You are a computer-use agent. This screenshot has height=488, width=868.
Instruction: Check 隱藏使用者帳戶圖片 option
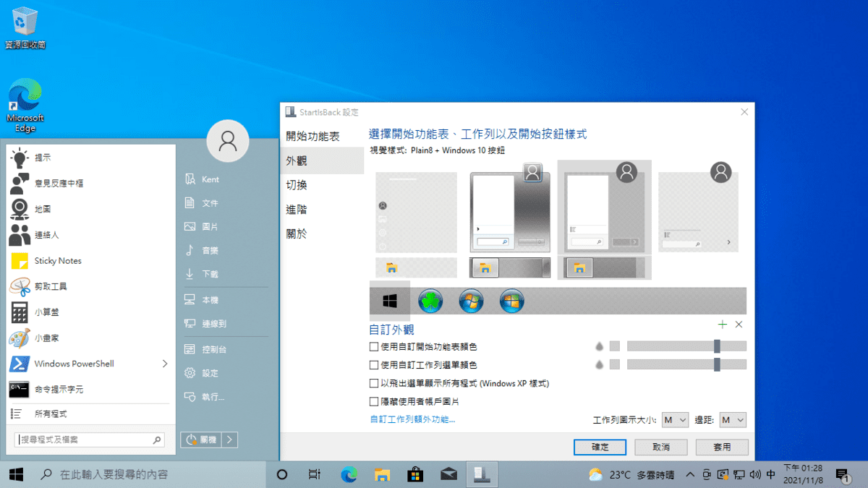click(374, 401)
